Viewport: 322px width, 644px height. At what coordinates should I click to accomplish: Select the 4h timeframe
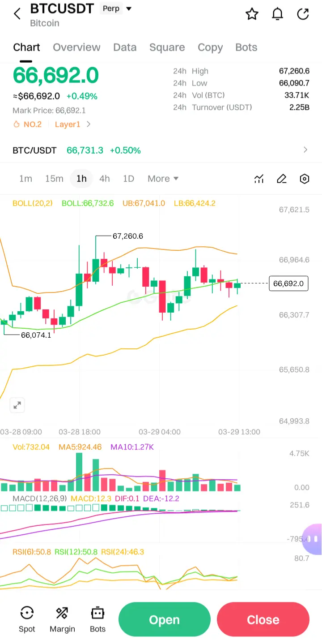pyautogui.click(x=105, y=179)
